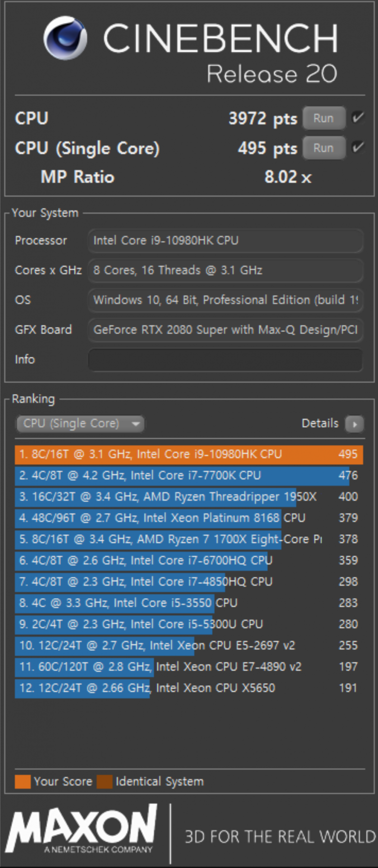
Task: Click the empty Info input field
Action: pos(225,360)
